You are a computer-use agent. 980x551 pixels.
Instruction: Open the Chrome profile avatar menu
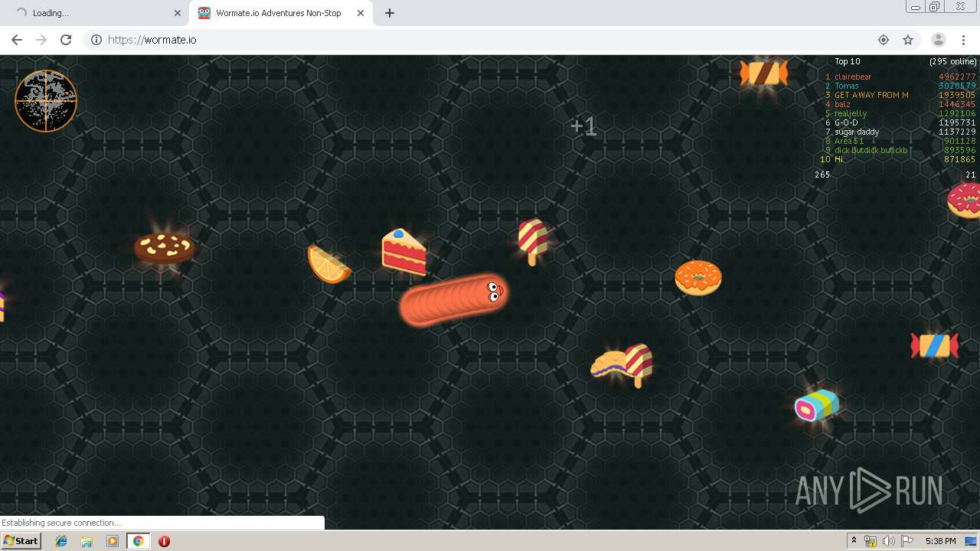point(939,40)
